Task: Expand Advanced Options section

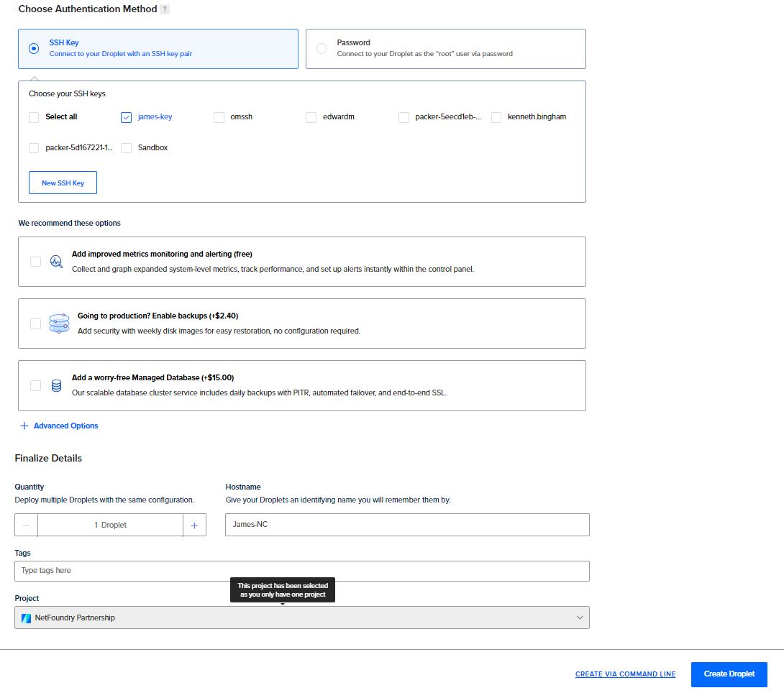Action: tap(59, 426)
